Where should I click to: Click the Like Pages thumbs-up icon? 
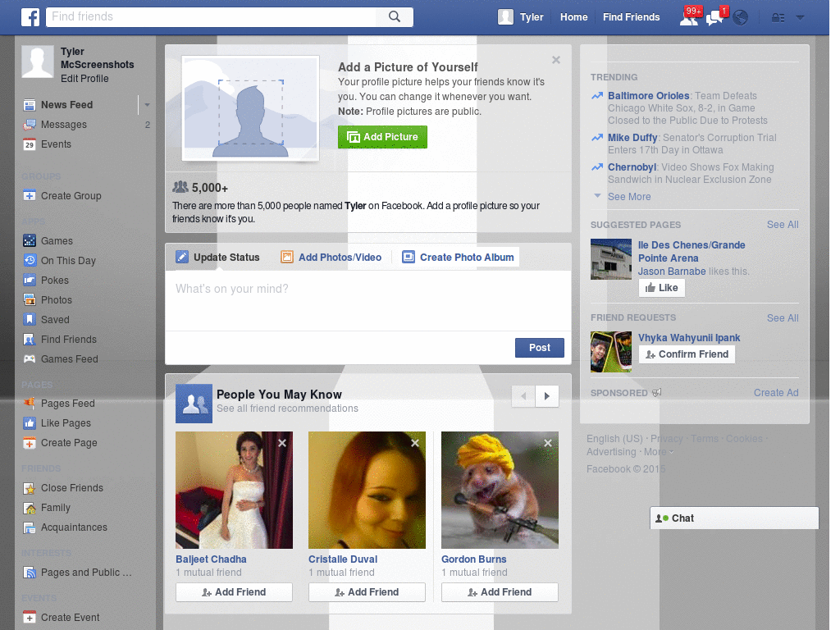(x=30, y=423)
